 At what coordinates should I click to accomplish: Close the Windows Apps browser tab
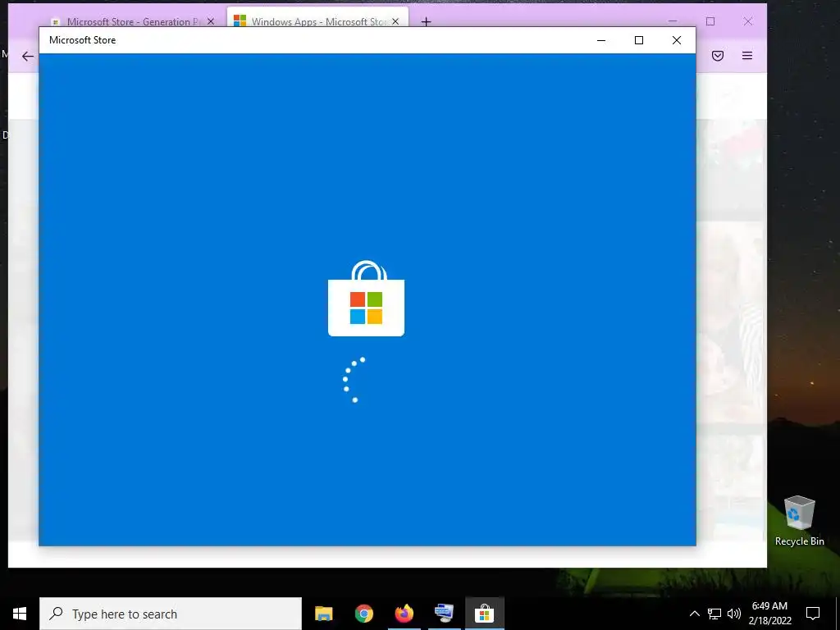(x=395, y=21)
